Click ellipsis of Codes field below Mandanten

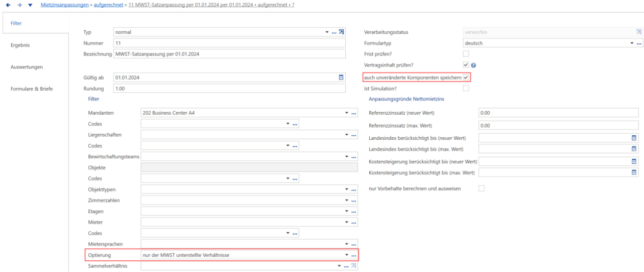pyautogui.click(x=295, y=123)
